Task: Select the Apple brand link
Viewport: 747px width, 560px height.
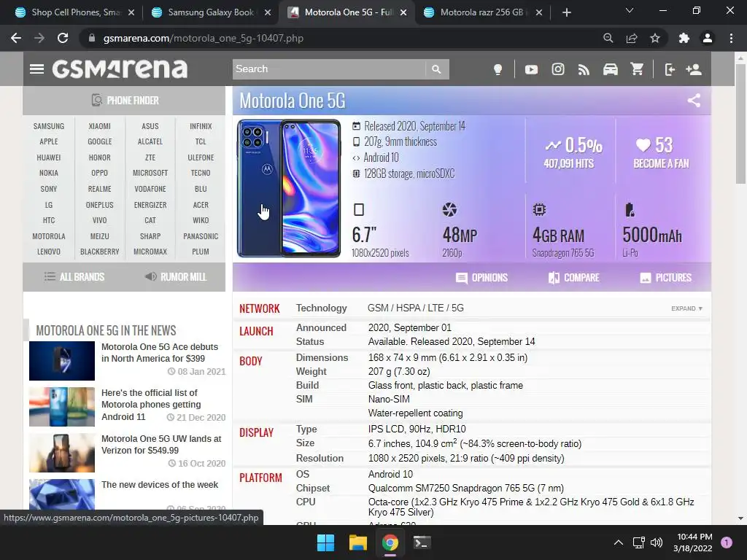Action: [49, 141]
